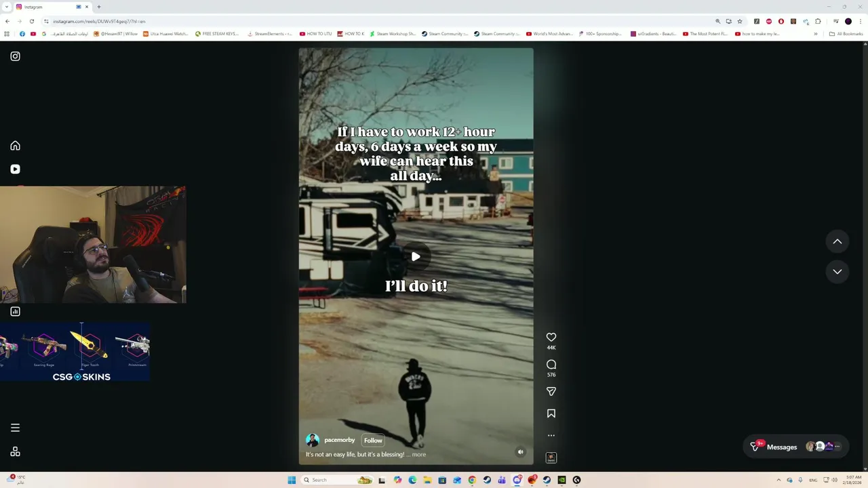Viewport: 868px width, 488px height.
Task: View site information icon in address bar
Action: [x=46, y=21]
